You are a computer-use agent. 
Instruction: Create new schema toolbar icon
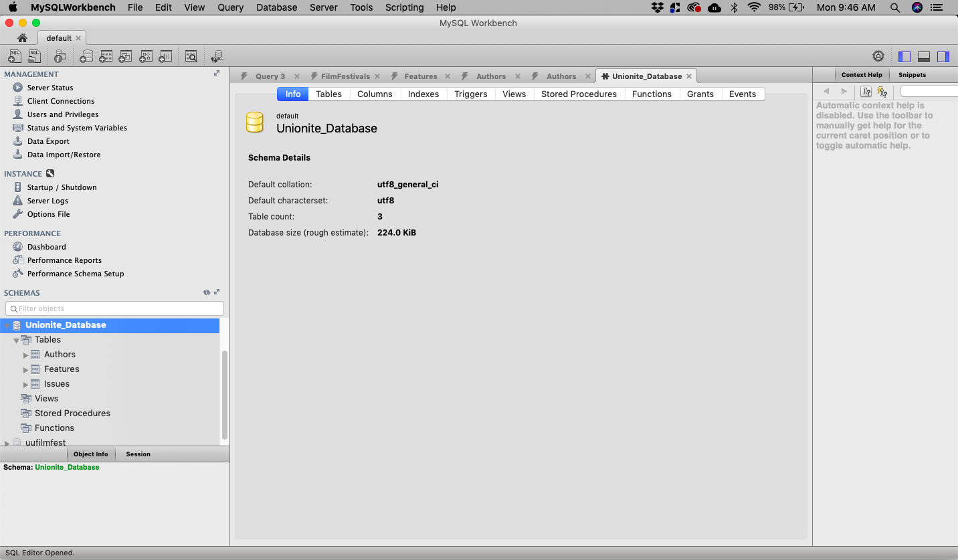pyautogui.click(x=86, y=57)
